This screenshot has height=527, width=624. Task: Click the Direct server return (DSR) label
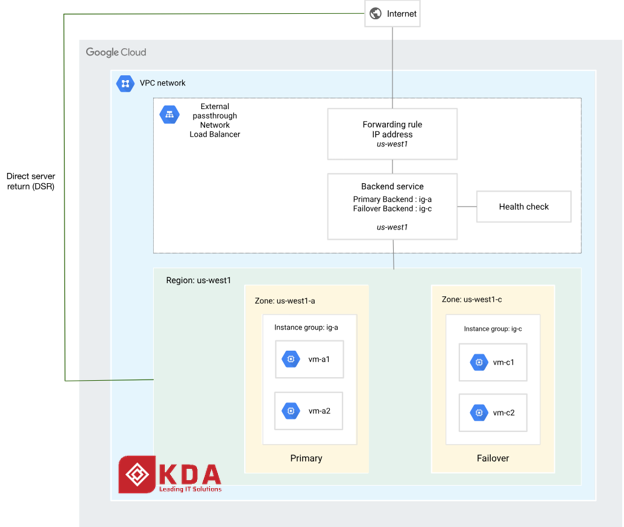coord(31,181)
